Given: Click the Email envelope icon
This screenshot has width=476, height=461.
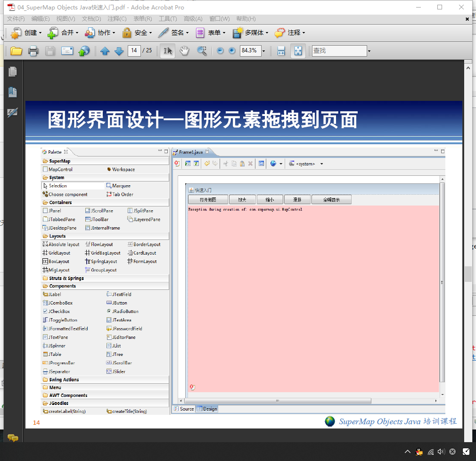Looking at the screenshot, I should point(67,51).
